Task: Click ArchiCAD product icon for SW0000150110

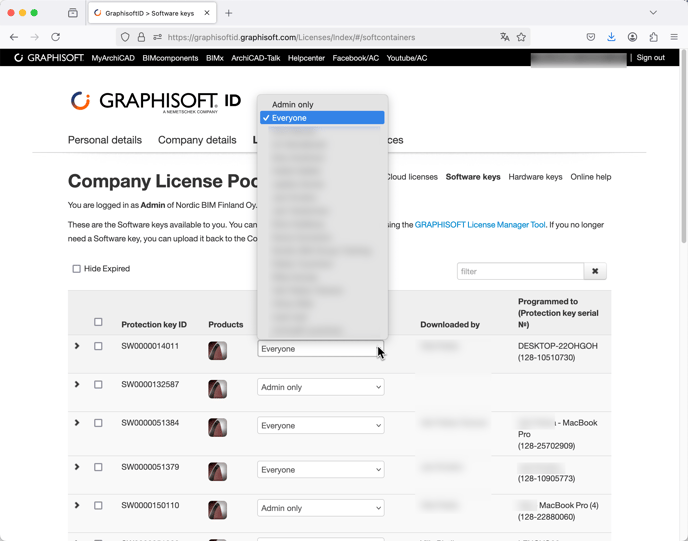Action: [218, 510]
